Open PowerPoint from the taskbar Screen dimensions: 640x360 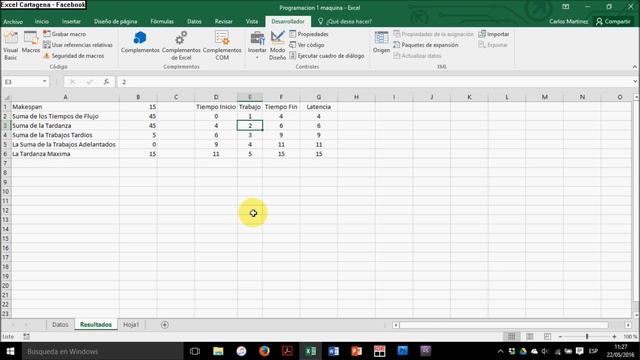click(x=356, y=351)
